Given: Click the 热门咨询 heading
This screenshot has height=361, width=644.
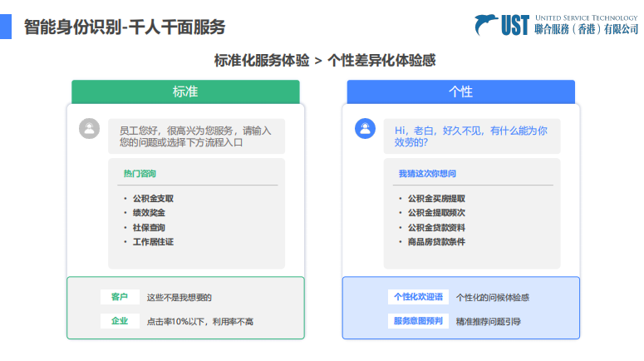Looking at the screenshot, I should coord(140,174).
